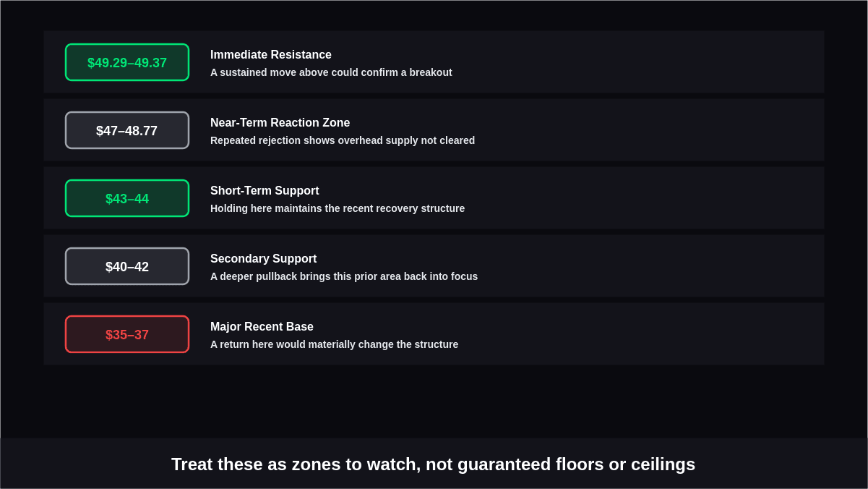Click the $49.29–49.37 price badge
Screen dimensions: 868x489
[127, 62]
